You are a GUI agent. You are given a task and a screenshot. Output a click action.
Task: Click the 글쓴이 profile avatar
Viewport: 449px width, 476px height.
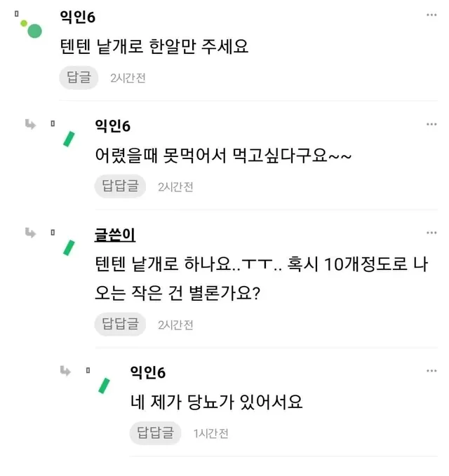[x=69, y=247]
